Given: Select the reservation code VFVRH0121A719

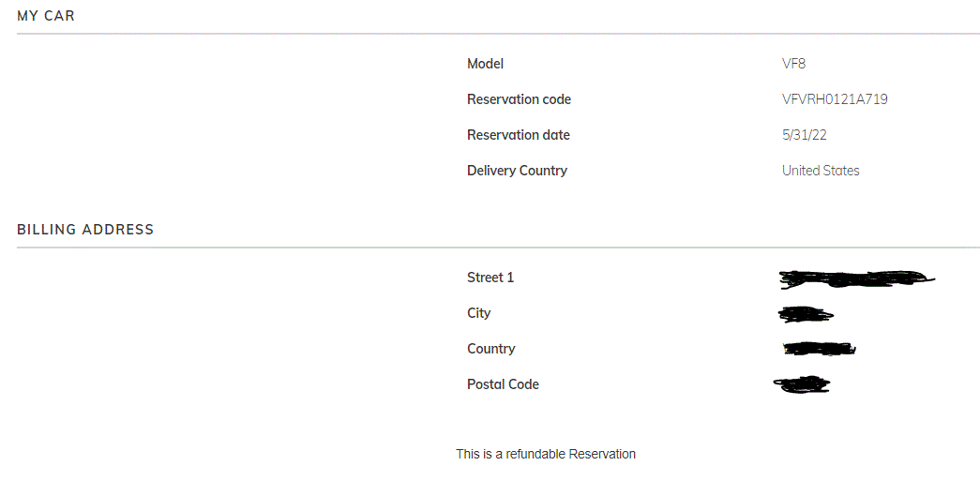Looking at the screenshot, I should click(834, 99).
